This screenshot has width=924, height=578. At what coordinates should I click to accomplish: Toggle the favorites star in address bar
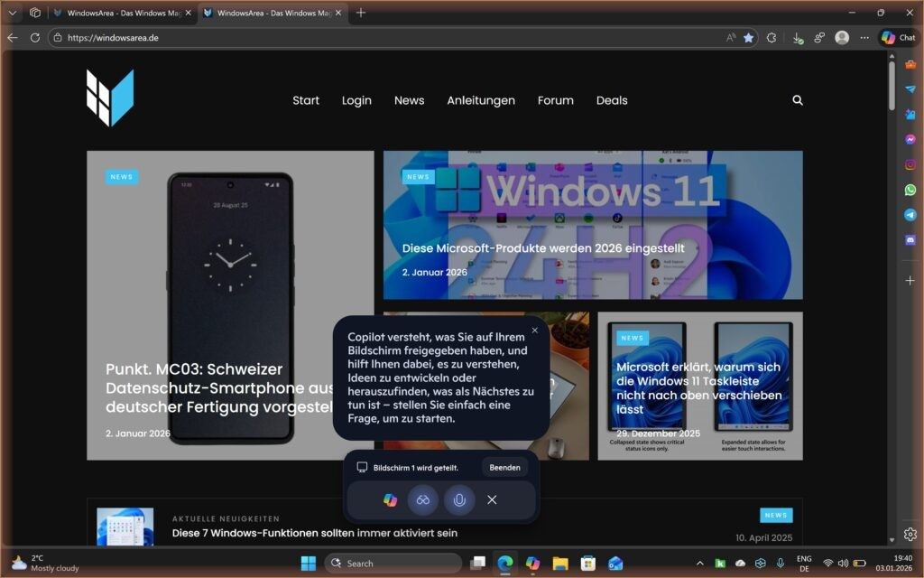point(748,38)
